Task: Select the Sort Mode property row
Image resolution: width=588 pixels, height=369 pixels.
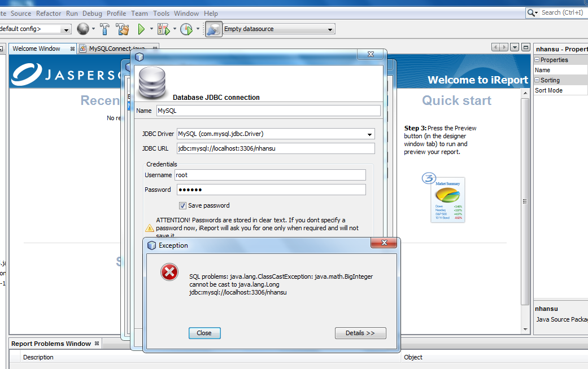Action: [561, 90]
